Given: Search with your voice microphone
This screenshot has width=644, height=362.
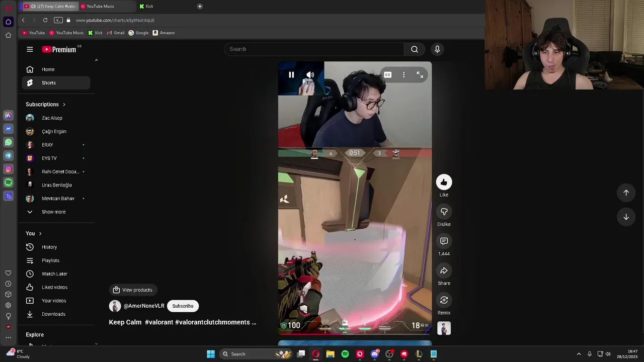Looking at the screenshot, I should 437,49.
